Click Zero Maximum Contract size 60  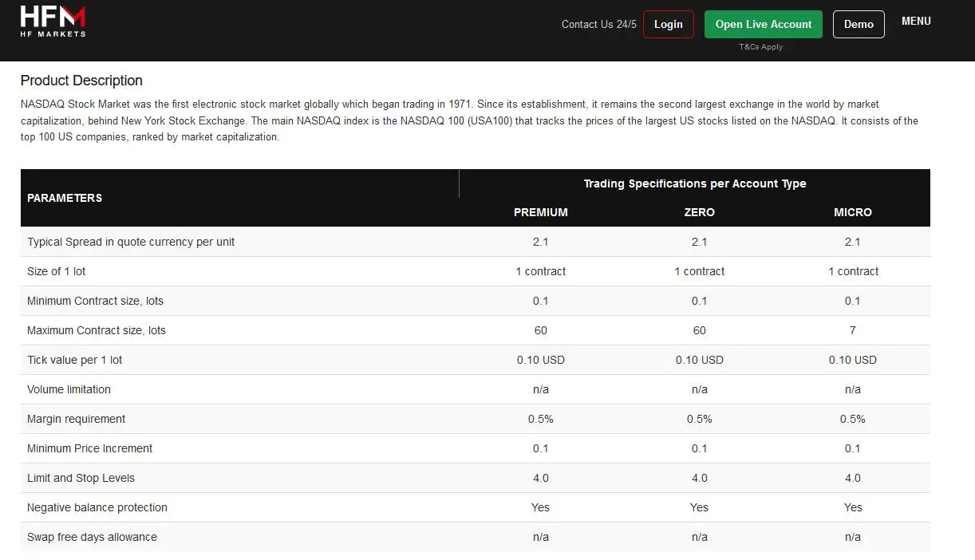click(x=700, y=330)
